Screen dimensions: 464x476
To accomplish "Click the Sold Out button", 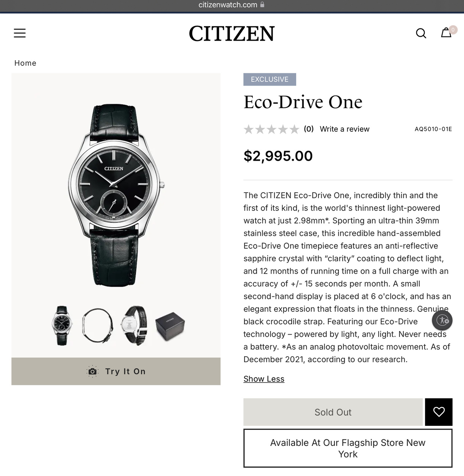I will click(333, 412).
